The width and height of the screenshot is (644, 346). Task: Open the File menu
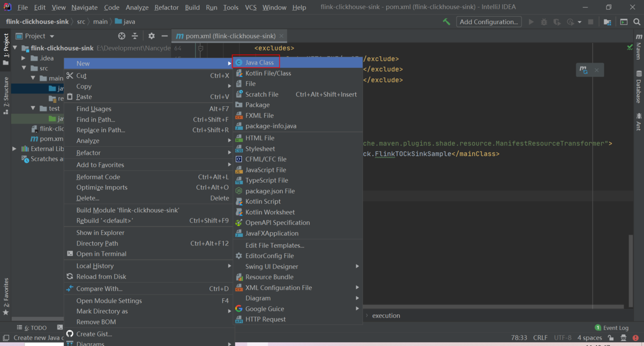click(x=23, y=8)
